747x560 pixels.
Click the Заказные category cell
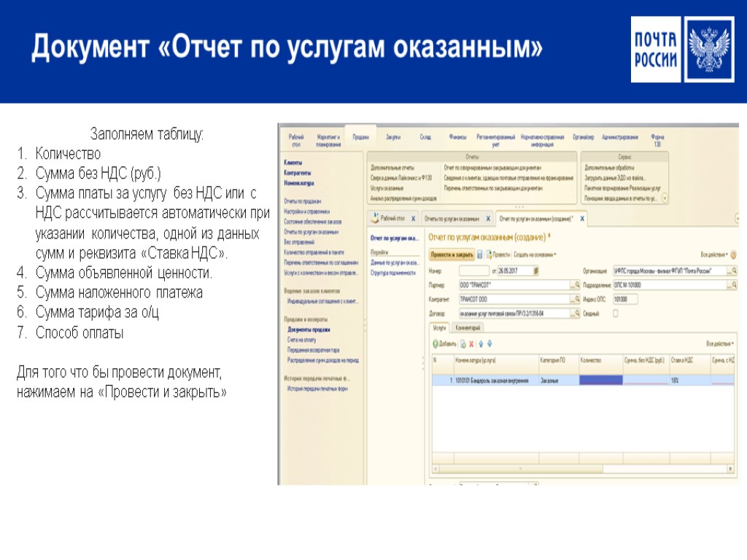558,380
